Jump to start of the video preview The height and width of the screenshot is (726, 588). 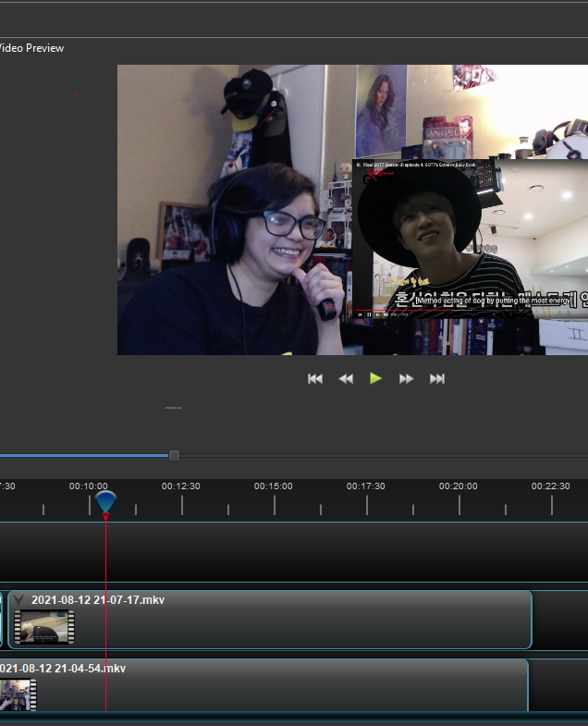click(315, 379)
